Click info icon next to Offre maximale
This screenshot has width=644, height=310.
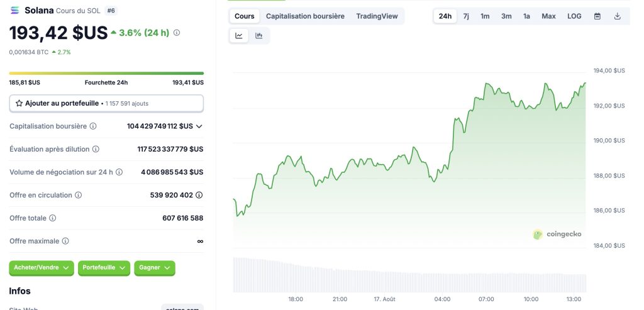point(65,241)
